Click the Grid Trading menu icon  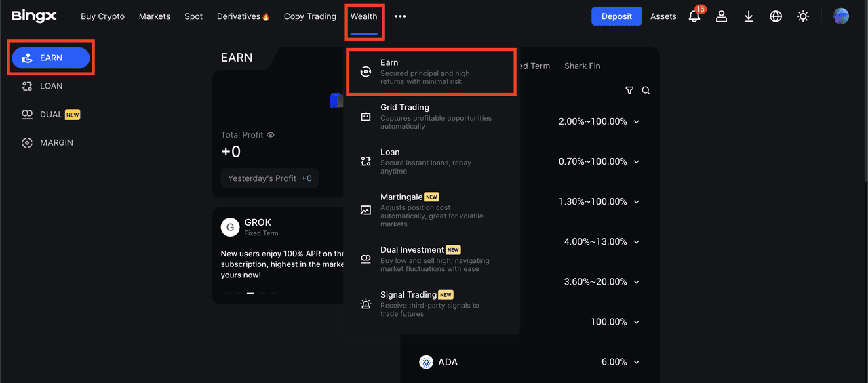point(366,117)
